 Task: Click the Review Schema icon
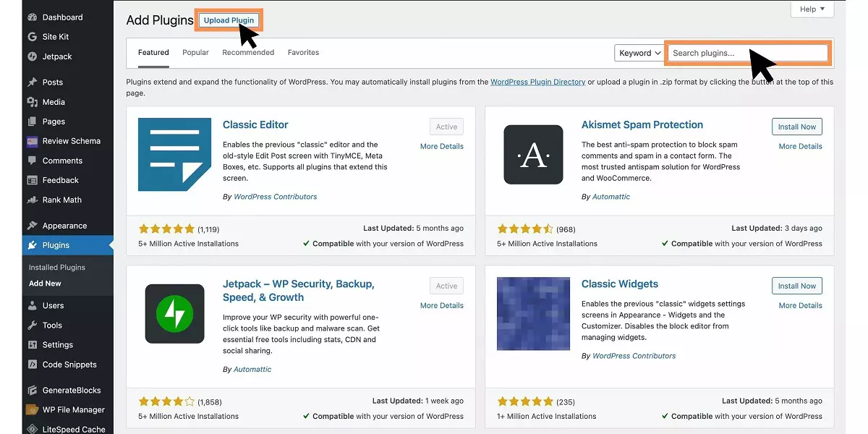coord(32,141)
